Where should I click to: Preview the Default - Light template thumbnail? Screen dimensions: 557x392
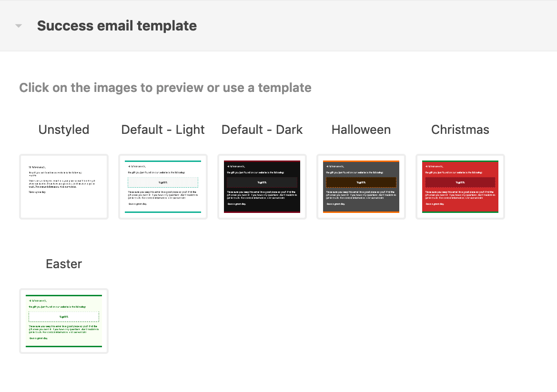pyautogui.click(x=162, y=187)
